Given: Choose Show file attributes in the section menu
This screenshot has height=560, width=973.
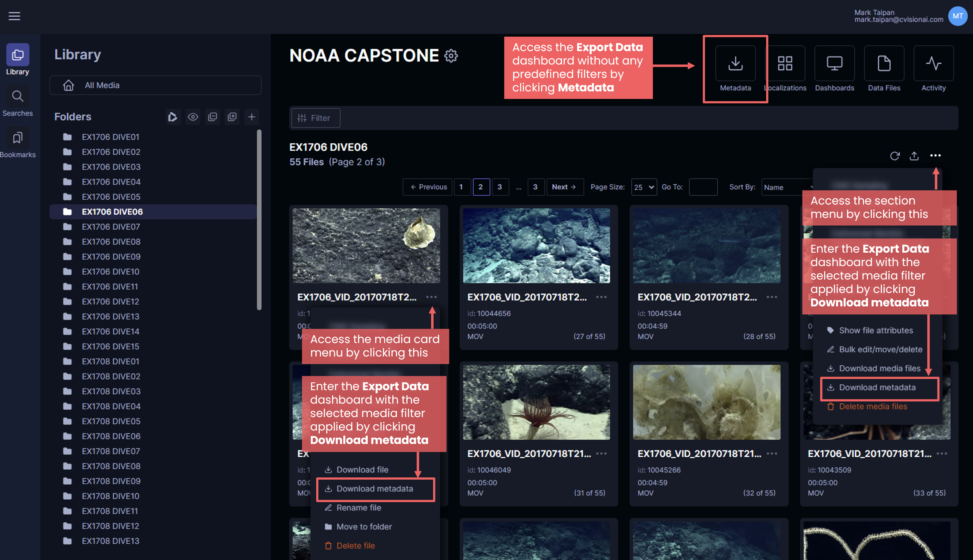Looking at the screenshot, I should (x=870, y=330).
